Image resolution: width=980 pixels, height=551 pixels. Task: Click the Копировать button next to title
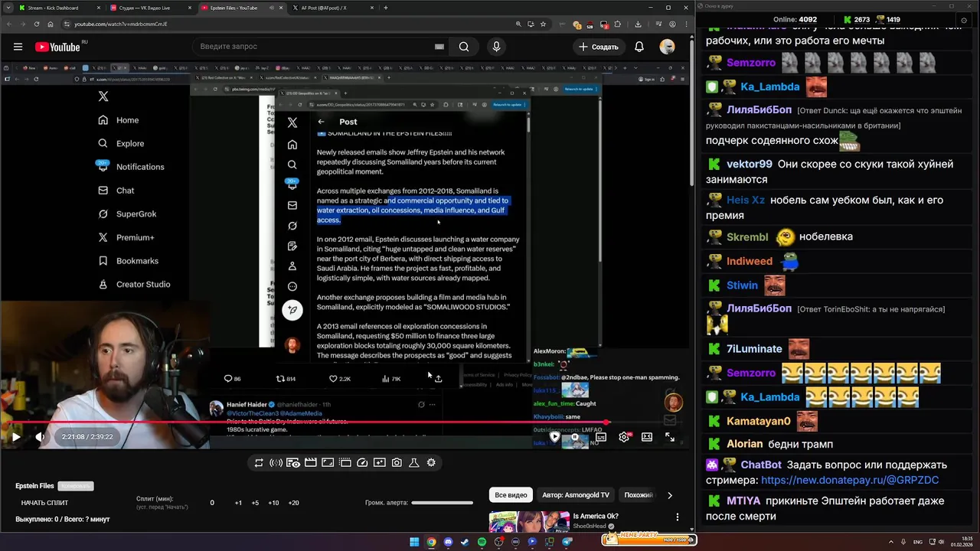pyautogui.click(x=75, y=486)
